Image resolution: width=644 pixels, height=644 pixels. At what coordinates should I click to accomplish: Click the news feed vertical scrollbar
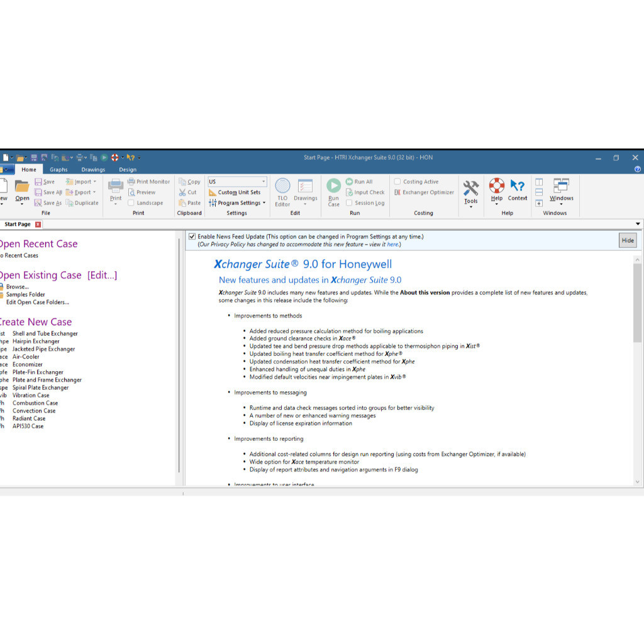(637, 302)
